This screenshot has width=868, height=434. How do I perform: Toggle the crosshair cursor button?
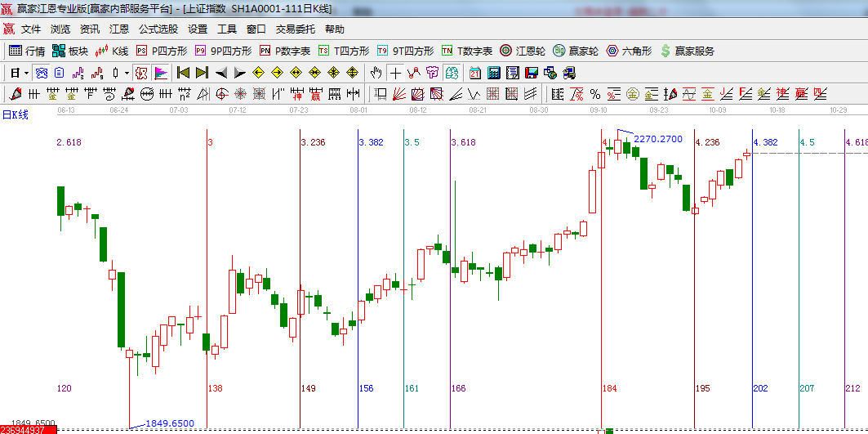[x=395, y=73]
